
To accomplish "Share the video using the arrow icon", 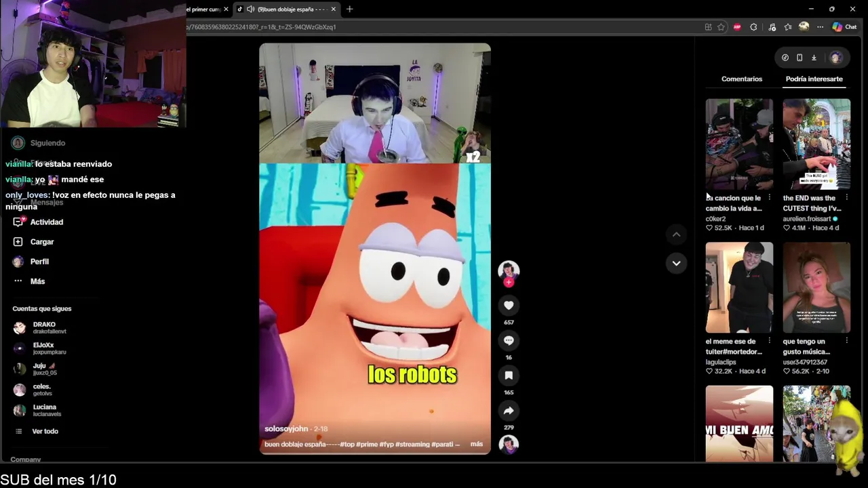I will click(509, 411).
